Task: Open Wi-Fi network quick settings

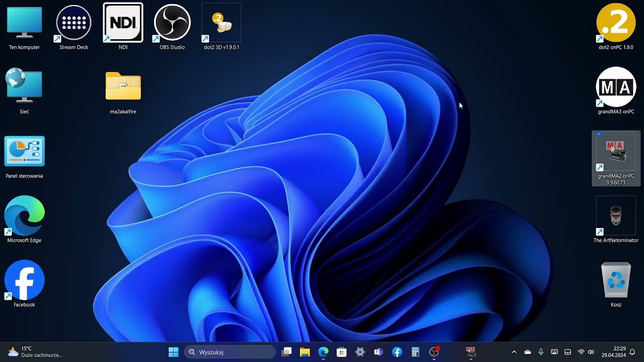Action: (x=581, y=352)
